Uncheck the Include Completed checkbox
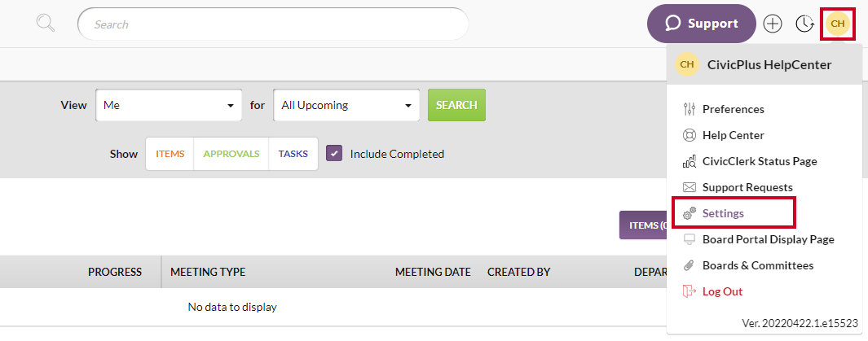Image resolution: width=868 pixels, height=341 pixels. (334, 154)
